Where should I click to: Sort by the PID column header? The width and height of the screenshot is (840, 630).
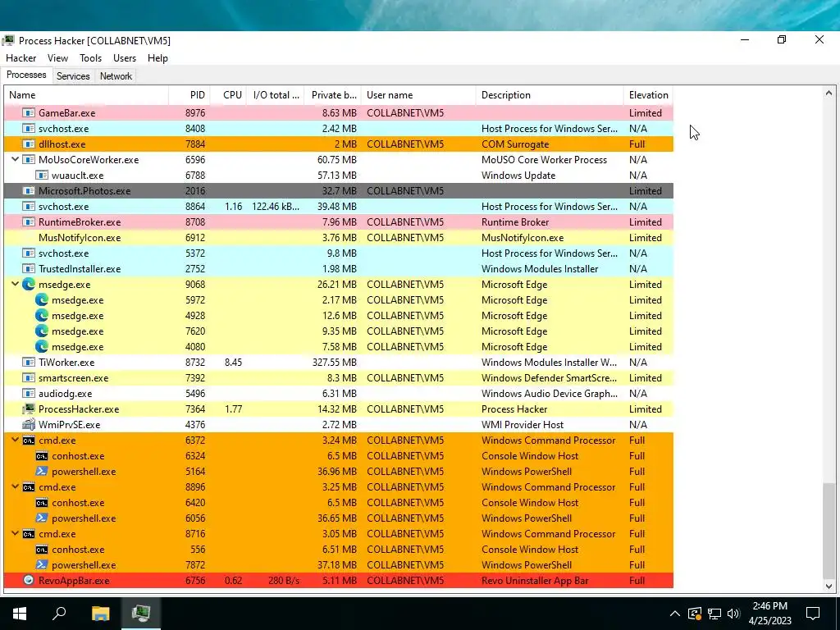coord(189,95)
